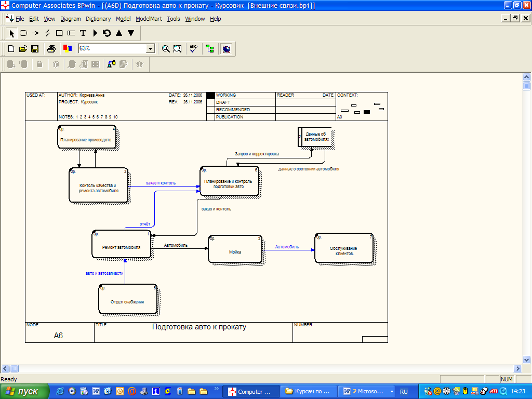Toggle the Model Explorer tree icon
The width and height of the screenshot is (532, 399).
pyautogui.click(x=210, y=49)
